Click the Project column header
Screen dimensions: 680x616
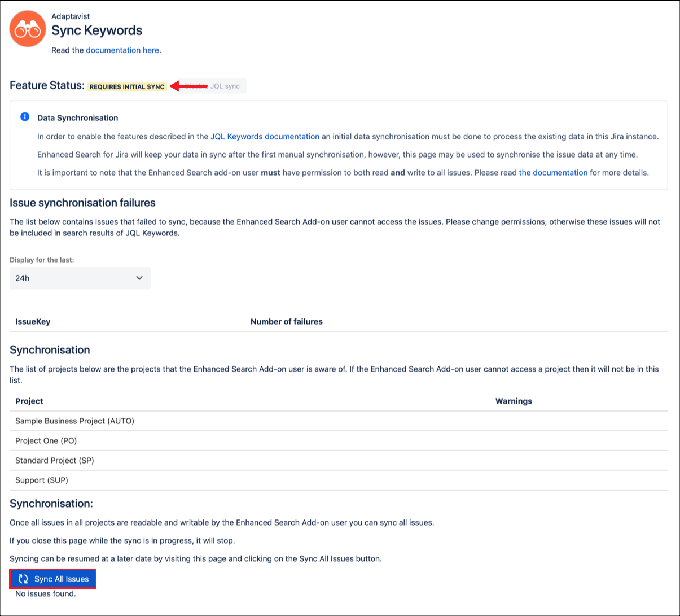(x=29, y=401)
